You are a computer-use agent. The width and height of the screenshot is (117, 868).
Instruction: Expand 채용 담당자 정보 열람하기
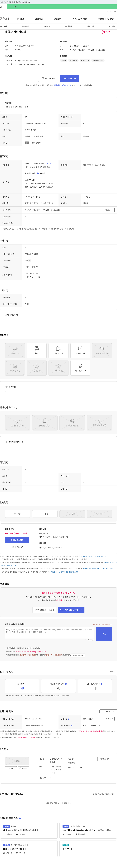(x=71, y=610)
